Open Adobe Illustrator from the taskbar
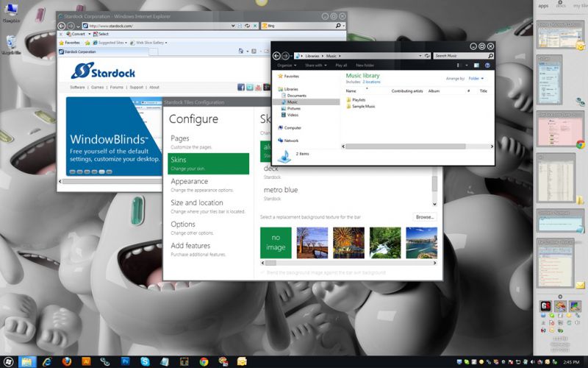Screen dimensions: 588x368 (x=86, y=361)
